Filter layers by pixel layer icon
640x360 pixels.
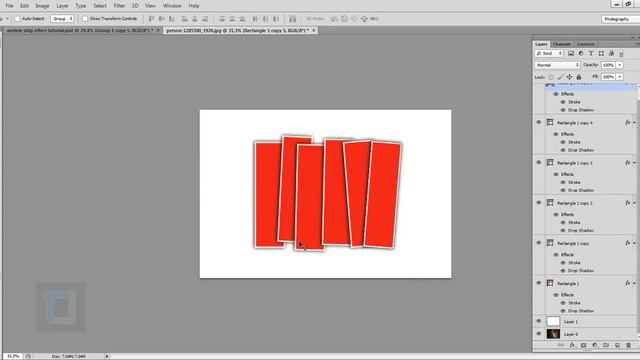(571, 53)
